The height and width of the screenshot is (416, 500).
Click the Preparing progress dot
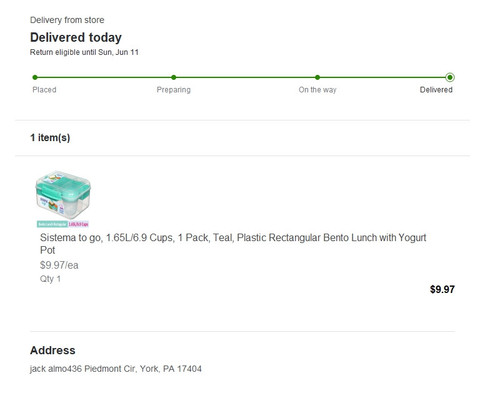174,77
